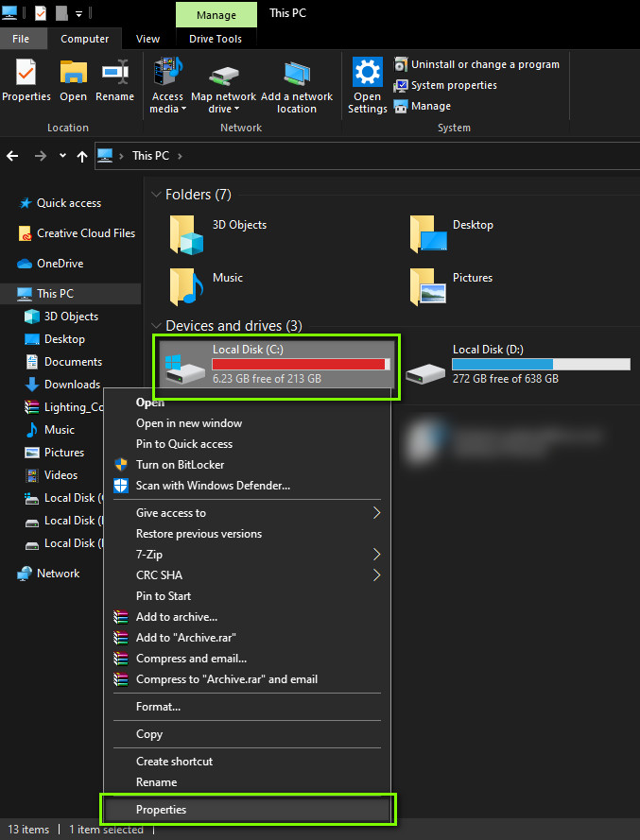
Task: Click the Back navigation arrow
Action: (13, 156)
